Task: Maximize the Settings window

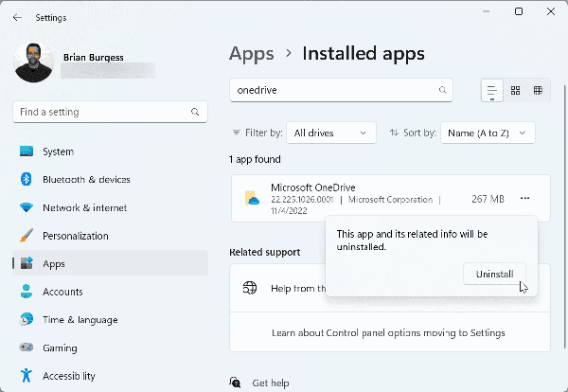Action: click(x=519, y=11)
